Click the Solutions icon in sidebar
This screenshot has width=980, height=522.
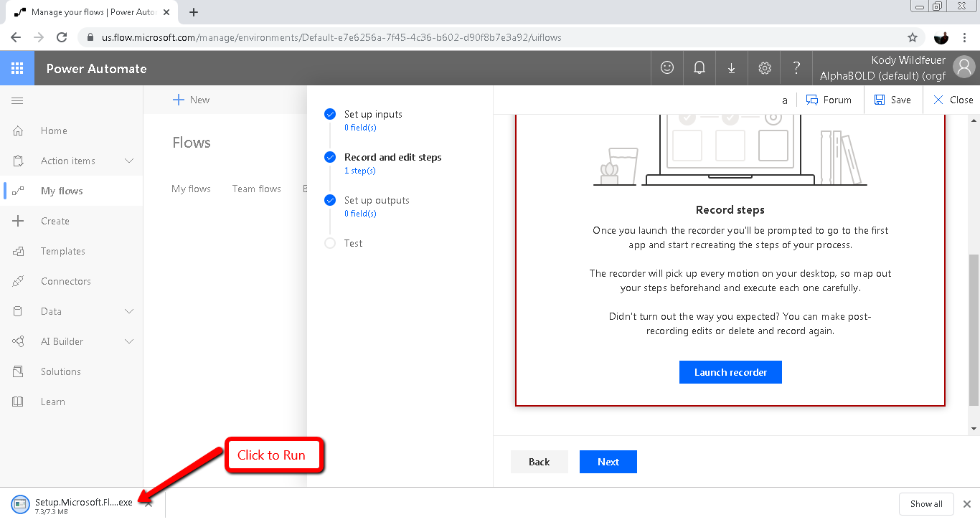pyautogui.click(x=18, y=371)
